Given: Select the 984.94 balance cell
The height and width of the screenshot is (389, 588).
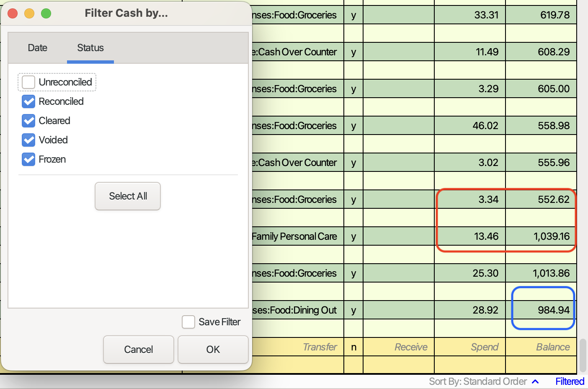Looking at the screenshot, I should (x=542, y=310).
